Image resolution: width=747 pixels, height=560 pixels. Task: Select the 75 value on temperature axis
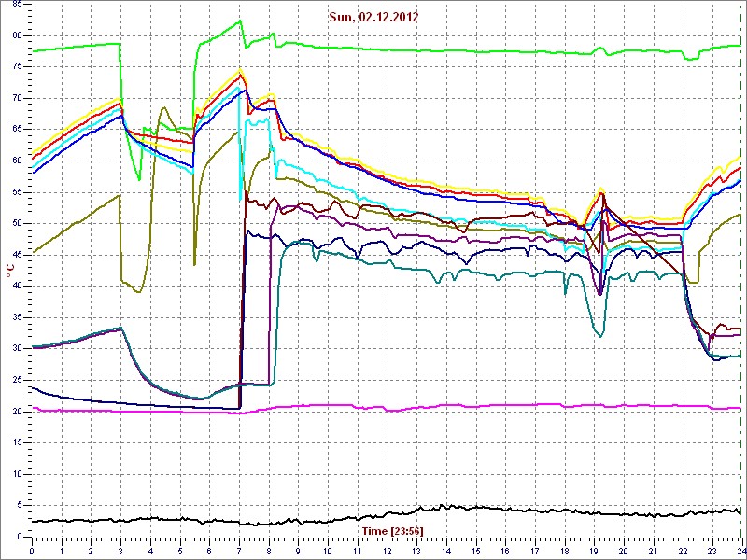pos(17,66)
